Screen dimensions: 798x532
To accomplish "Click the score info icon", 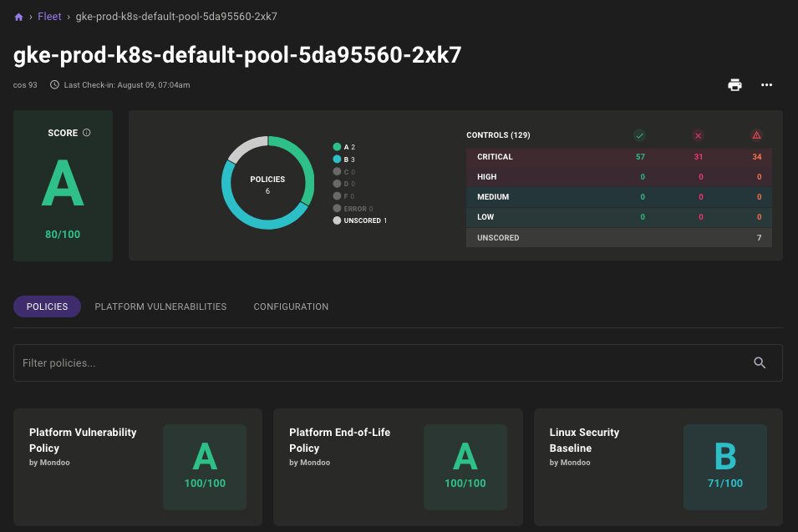I will click(87, 133).
